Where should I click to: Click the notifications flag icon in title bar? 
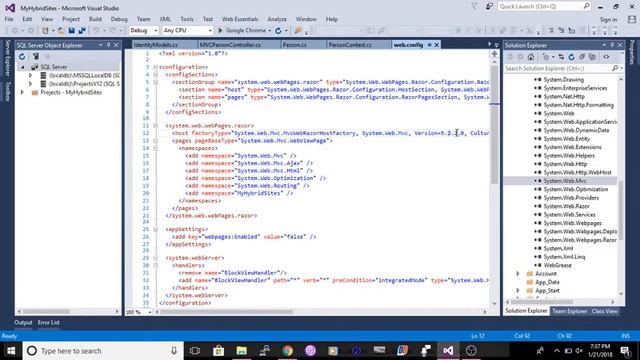[x=474, y=6]
